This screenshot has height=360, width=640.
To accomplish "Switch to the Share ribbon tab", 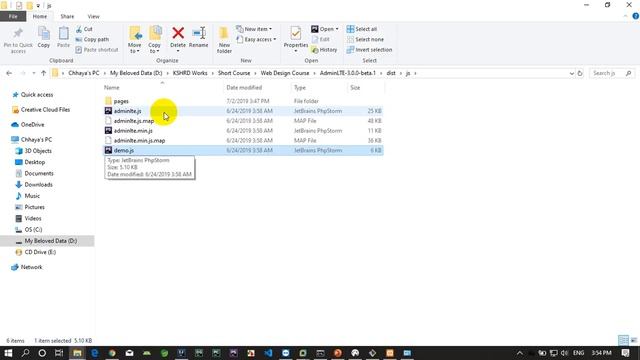I will click(x=67, y=16).
